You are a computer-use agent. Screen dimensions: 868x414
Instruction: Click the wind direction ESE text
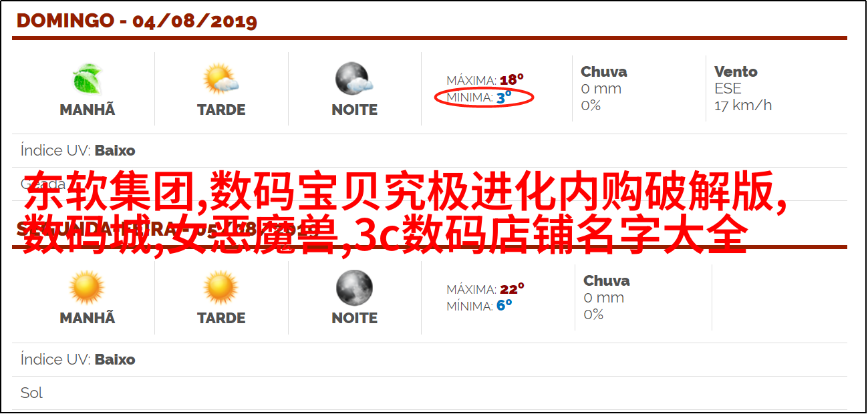[x=728, y=88]
